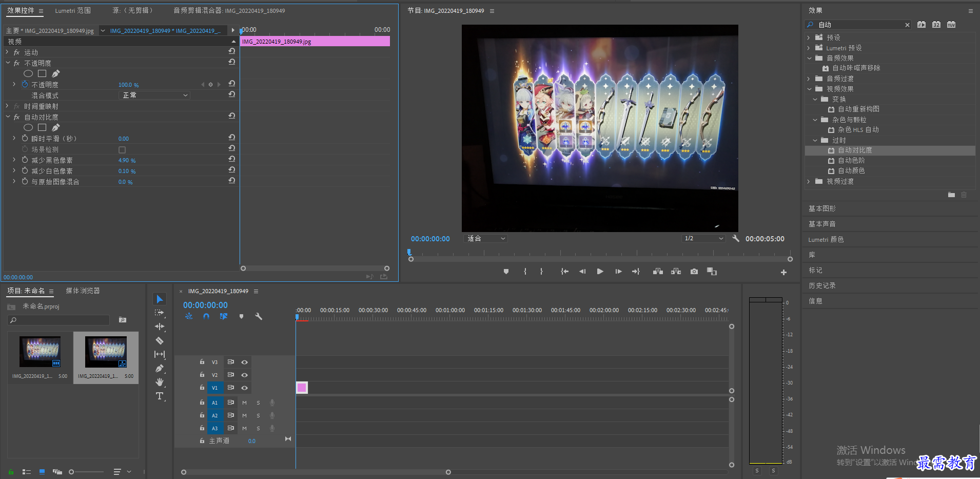This screenshot has height=479, width=980.
Task: Click Mark In bracket button
Action: tap(525, 272)
